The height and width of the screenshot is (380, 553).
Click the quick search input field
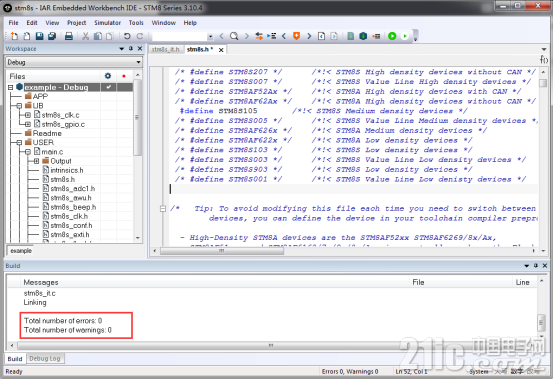180,36
